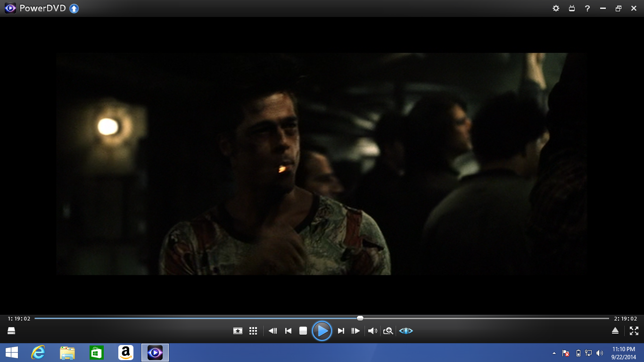This screenshot has height=362, width=644.
Task: Step forward one frame
Action: click(355, 331)
